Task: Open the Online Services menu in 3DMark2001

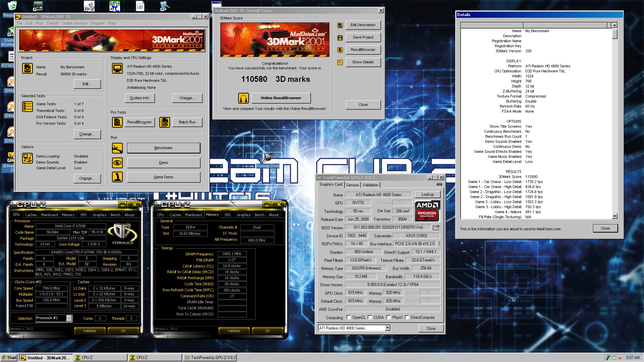Action: pos(75,23)
